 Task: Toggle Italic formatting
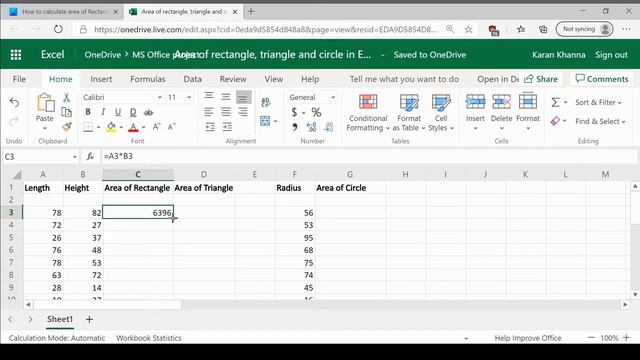pyautogui.click(x=103, y=112)
